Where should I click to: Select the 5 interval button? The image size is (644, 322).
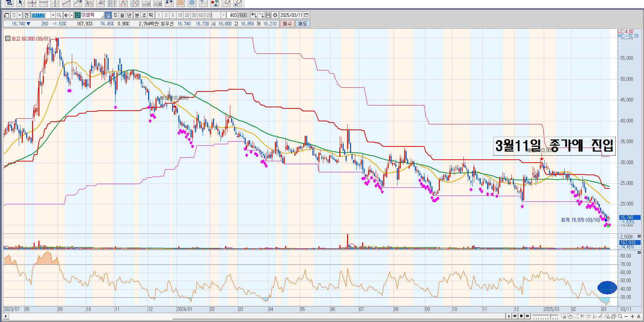[x=173, y=15]
